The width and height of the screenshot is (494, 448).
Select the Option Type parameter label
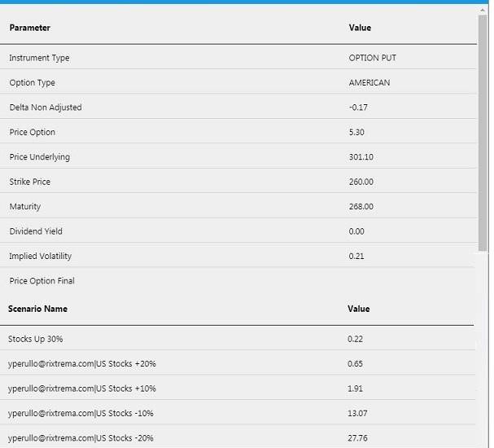click(32, 83)
